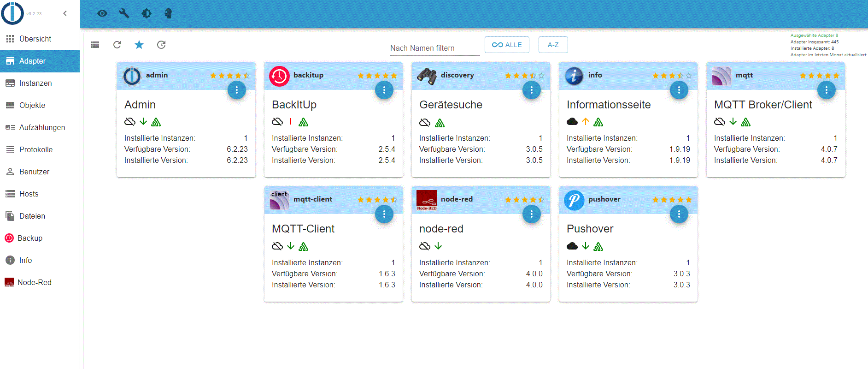Open Objekte in the sidebar
This screenshot has width=868, height=369.
point(40,105)
